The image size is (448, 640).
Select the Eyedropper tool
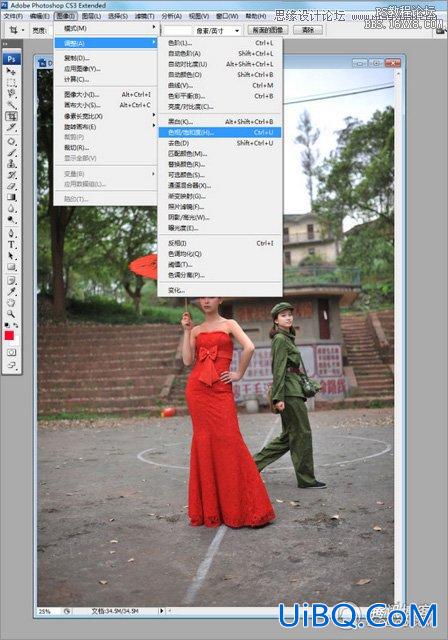(11, 291)
